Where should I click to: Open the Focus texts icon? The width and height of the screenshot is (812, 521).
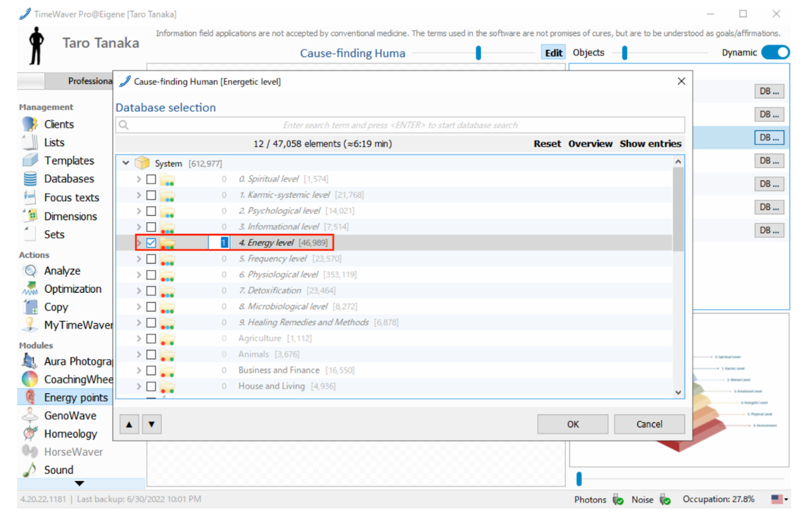(x=30, y=197)
